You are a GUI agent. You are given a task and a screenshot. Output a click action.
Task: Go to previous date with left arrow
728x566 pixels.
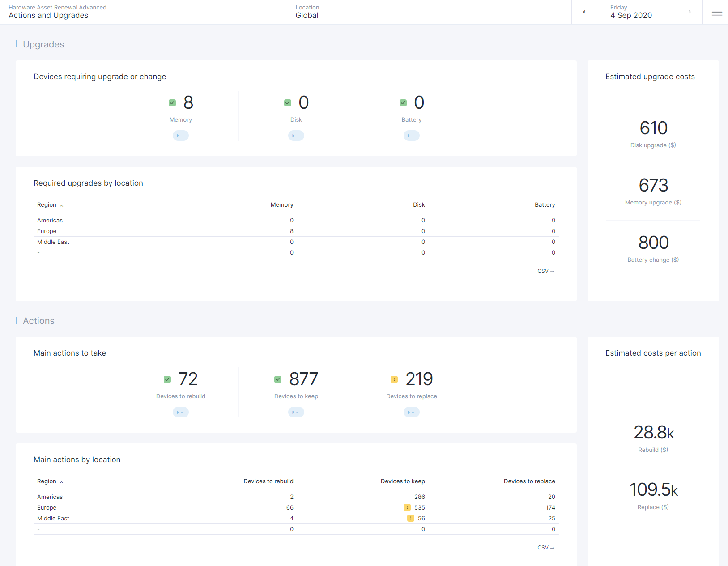584,12
